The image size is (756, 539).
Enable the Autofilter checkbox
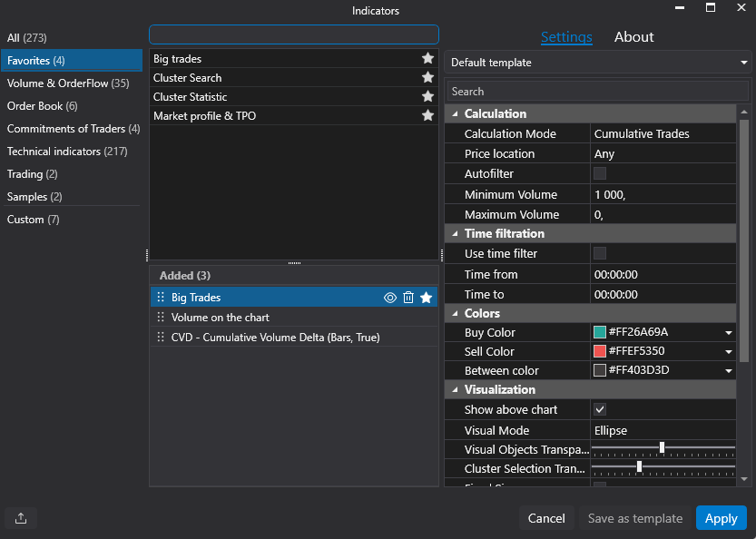click(600, 173)
